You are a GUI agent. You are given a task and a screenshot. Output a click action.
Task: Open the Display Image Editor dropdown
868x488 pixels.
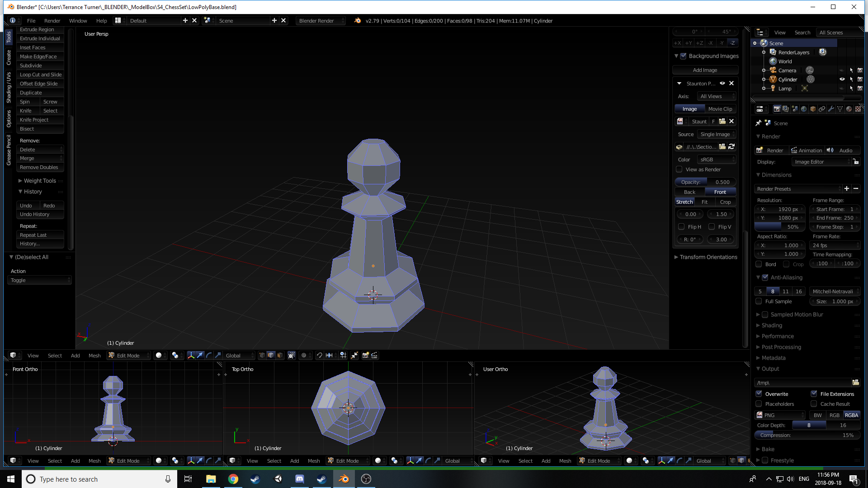[x=822, y=162]
